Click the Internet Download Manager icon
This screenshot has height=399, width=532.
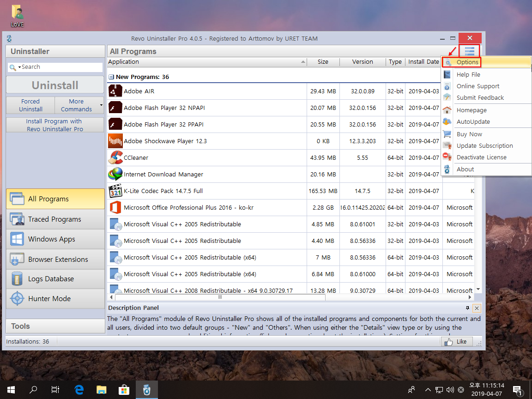pyautogui.click(x=115, y=174)
